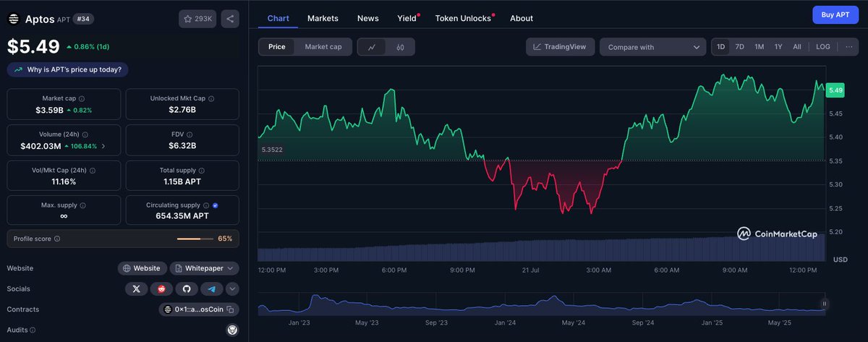Click the 654.35M APT circulating supply value
Screen dimensions: 868x342
(x=182, y=216)
